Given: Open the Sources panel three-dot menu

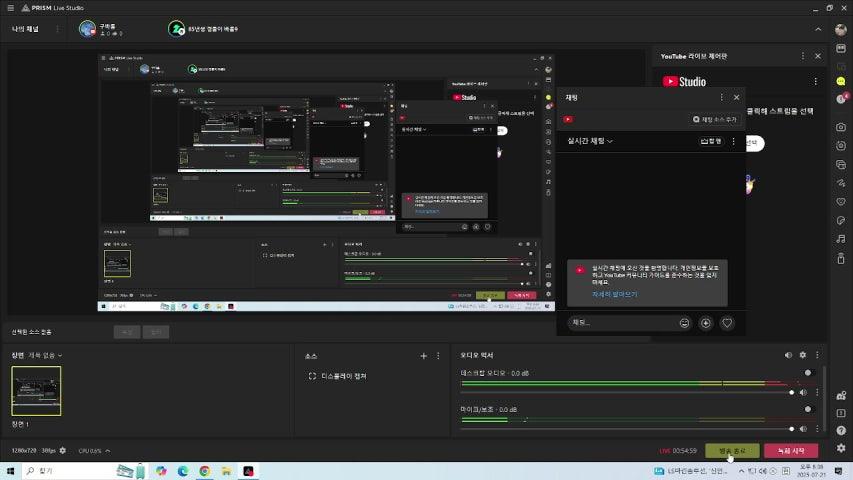Looking at the screenshot, I should [x=438, y=356].
